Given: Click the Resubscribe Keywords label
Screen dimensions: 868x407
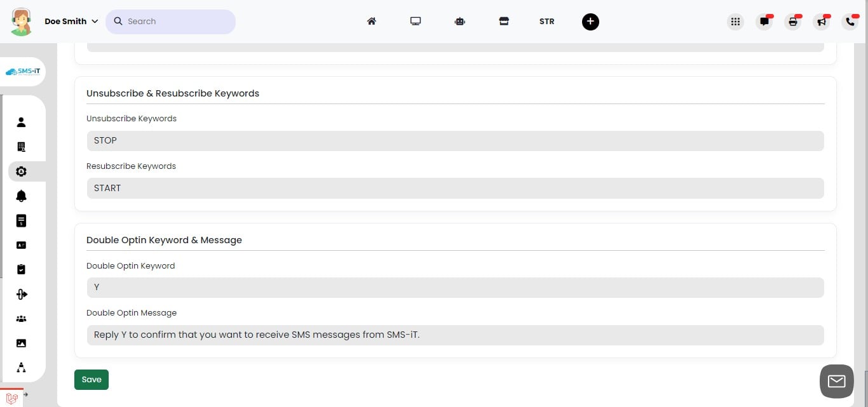Looking at the screenshot, I should click(x=131, y=166).
